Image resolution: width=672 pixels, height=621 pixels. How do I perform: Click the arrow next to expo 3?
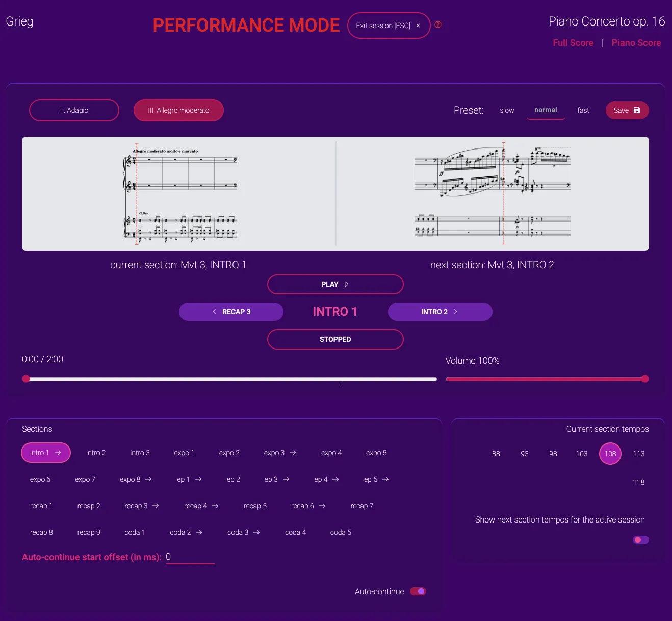click(x=293, y=453)
